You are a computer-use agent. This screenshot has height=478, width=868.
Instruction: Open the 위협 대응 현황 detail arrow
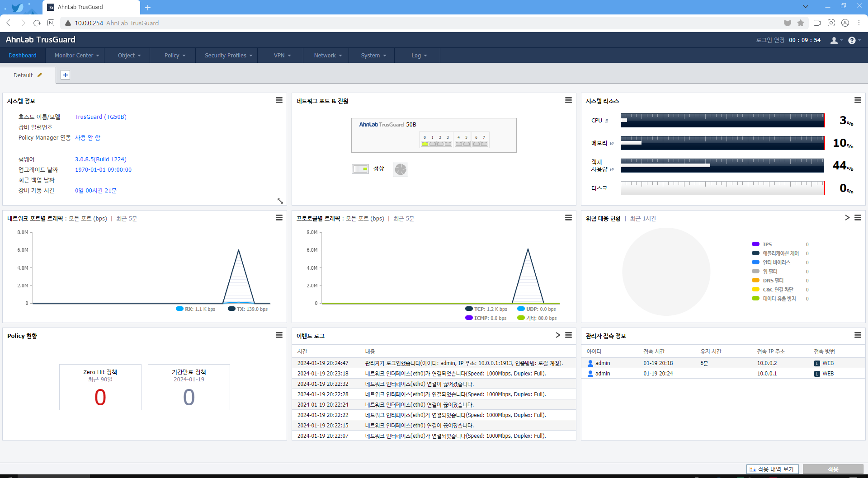pos(847,218)
